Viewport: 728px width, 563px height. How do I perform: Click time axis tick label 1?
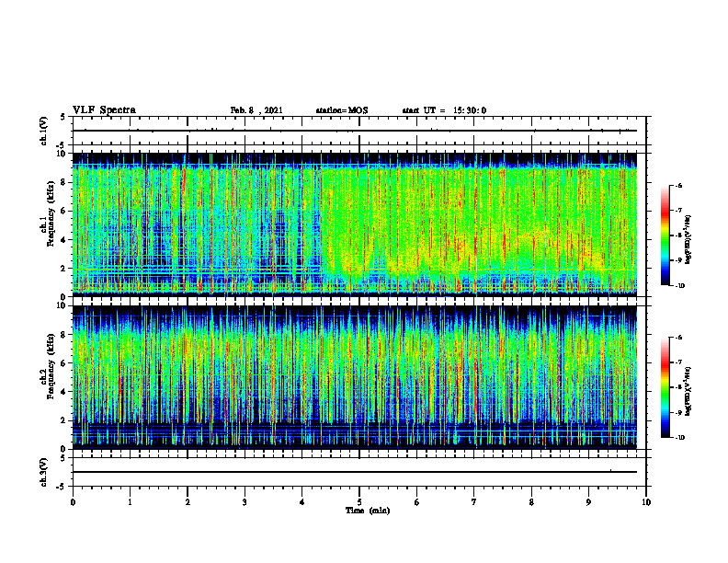click(130, 502)
